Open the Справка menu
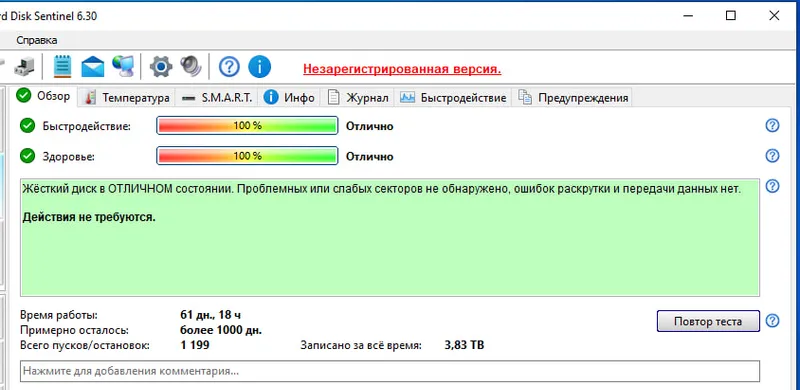 [x=37, y=40]
